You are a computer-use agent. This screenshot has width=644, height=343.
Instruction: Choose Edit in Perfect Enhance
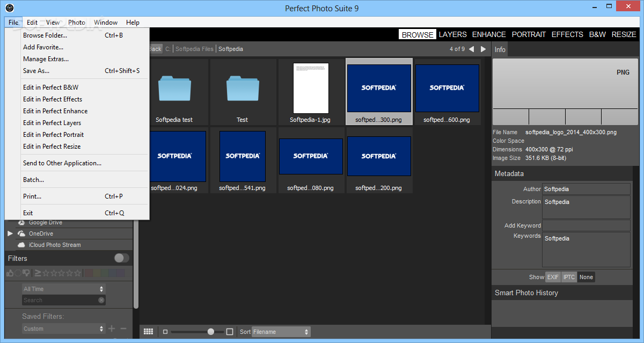click(77, 111)
